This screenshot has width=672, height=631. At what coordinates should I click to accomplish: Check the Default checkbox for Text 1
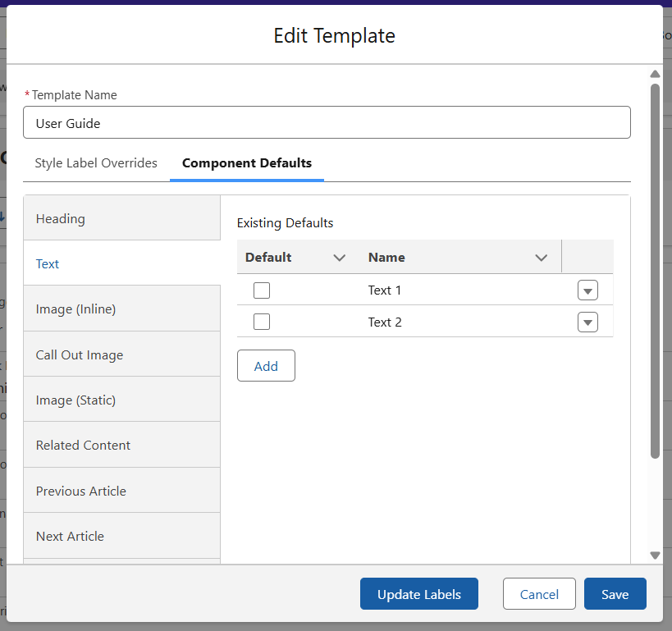262,290
